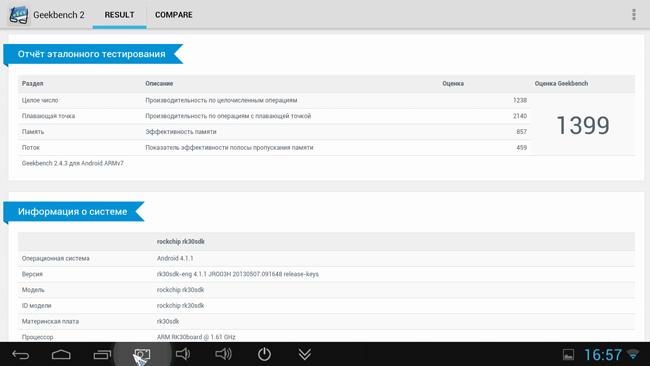Click the 'Описание' column header
This screenshot has height=366, width=650.
[159, 84]
